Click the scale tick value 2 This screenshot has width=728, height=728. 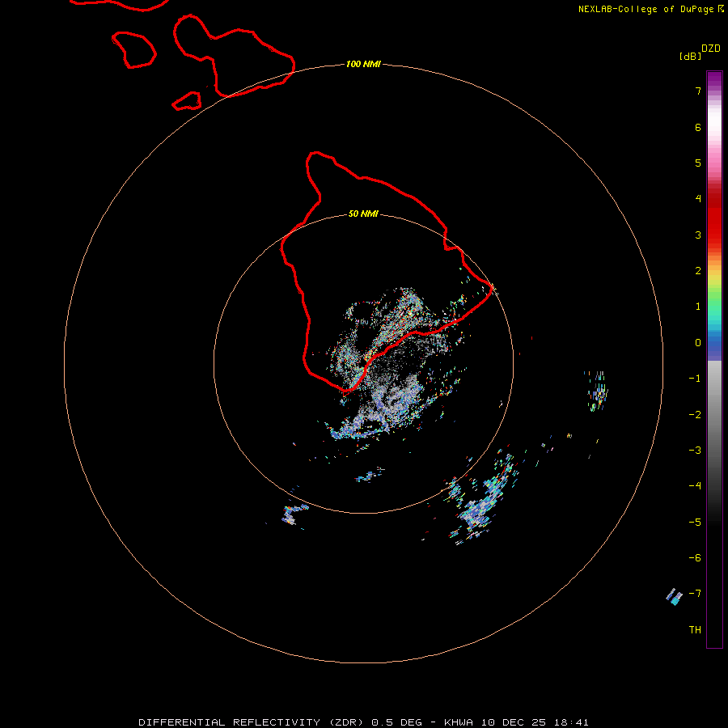coord(698,271)
